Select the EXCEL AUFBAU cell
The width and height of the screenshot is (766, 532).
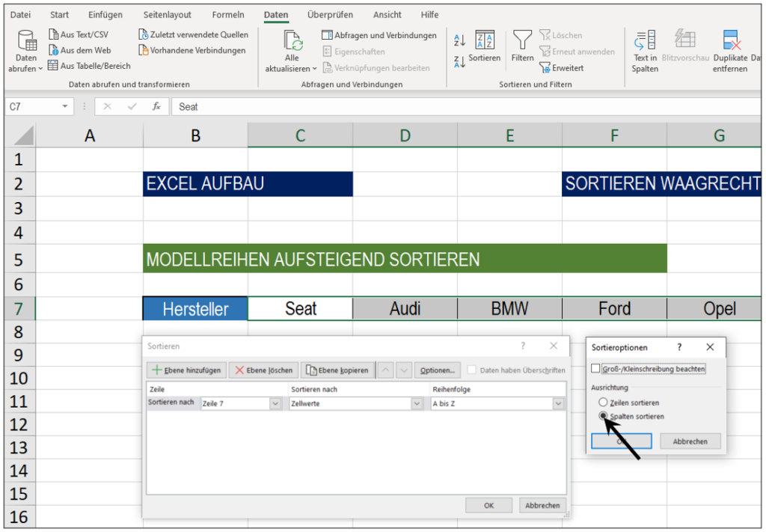point(248,183)
